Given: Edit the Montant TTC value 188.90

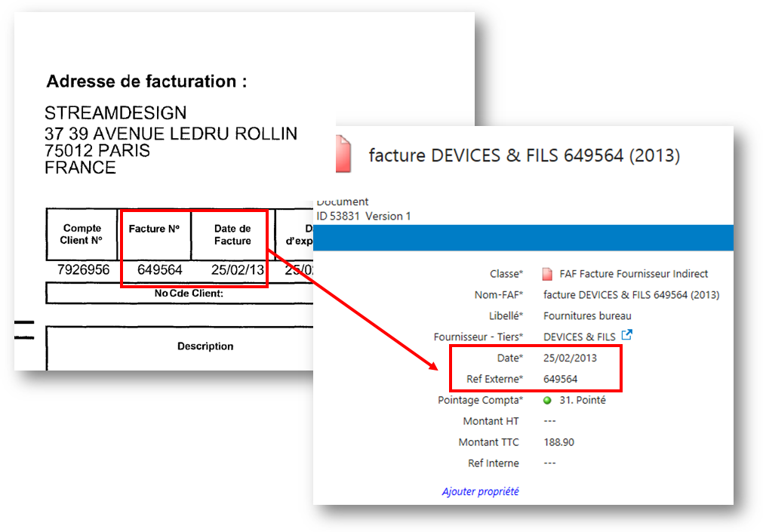Looking at the screenshot, I should [x=558, y=442].
